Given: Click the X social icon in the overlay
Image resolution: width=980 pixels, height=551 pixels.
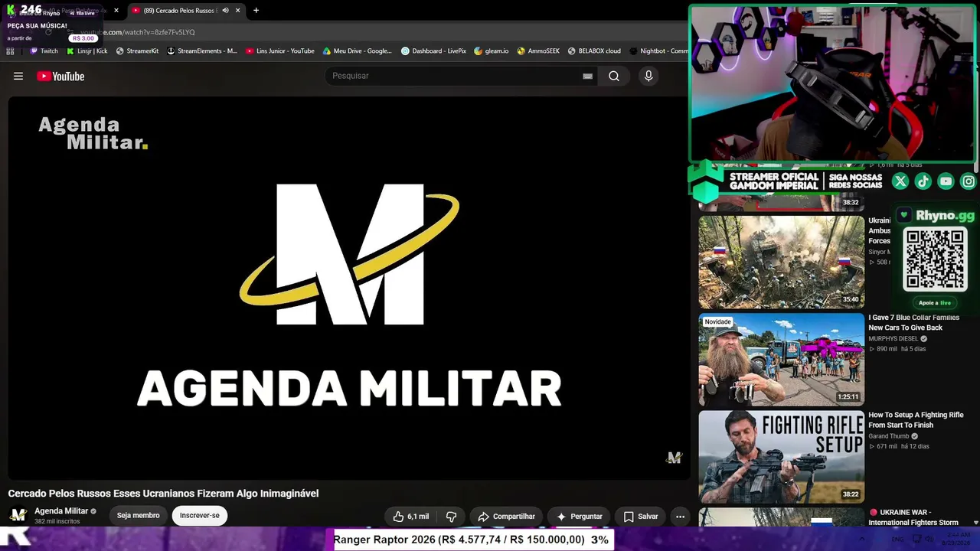Looking at the screenshot, I should tap(900, 181).
